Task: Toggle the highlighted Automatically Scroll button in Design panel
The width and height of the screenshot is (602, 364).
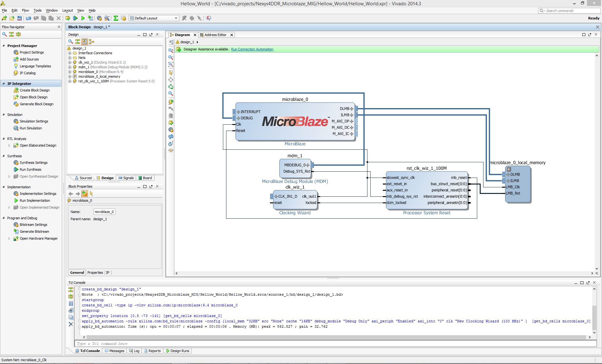Action: pyautogui.click(x=84, y=41)
